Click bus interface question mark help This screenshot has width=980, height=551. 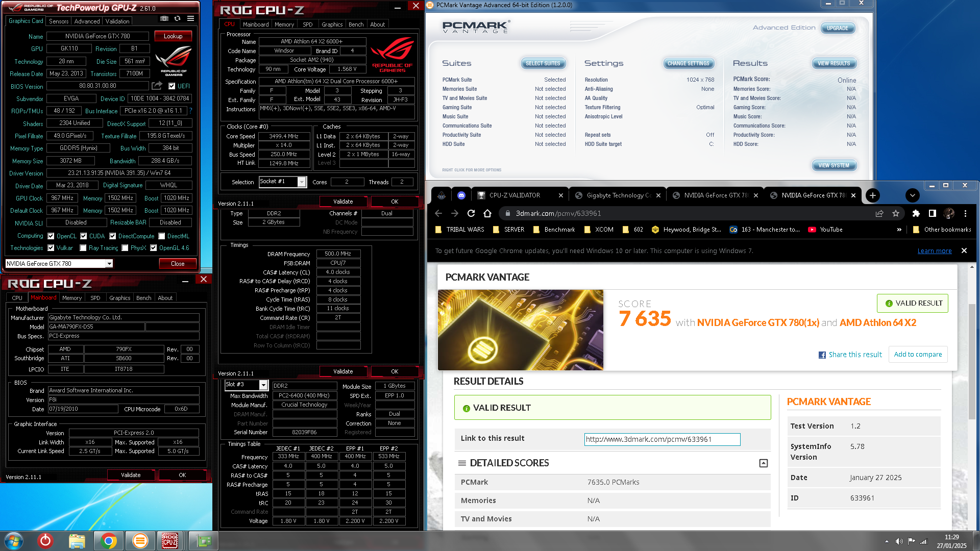tap(191, 111)
